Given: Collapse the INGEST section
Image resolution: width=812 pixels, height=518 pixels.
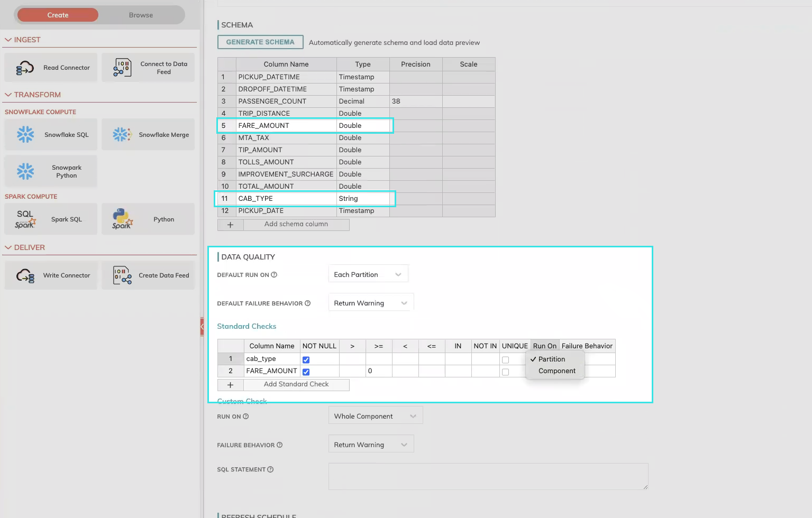Looking at the screenshot, I should [8, 40].
